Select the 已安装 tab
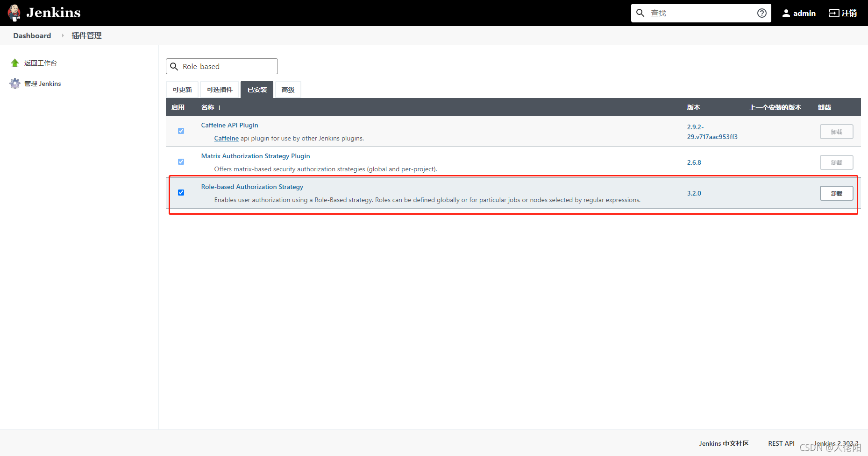The width and height of the screenshot is (868, 456). tap(257, 90)
